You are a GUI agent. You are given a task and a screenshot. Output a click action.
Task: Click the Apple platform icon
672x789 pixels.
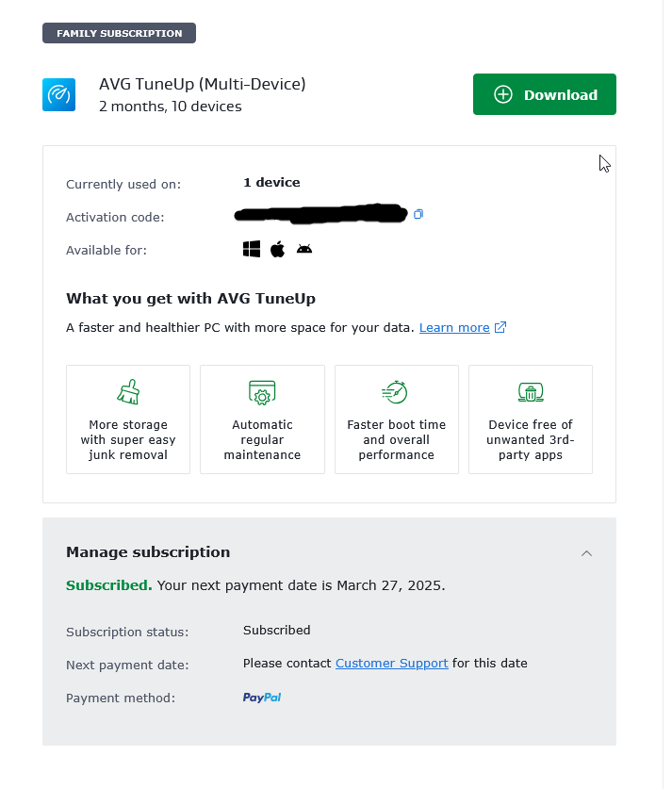click(x=277, y=249)
